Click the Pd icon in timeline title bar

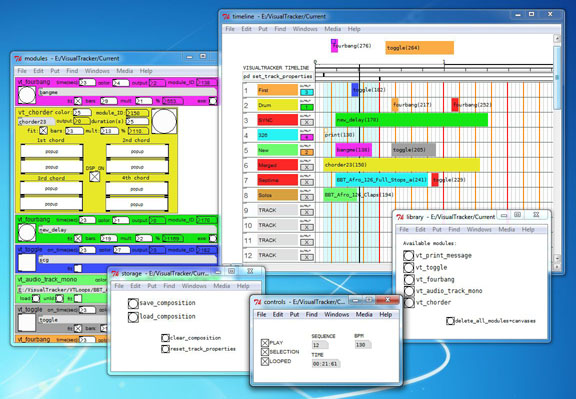tap(226, 17)
